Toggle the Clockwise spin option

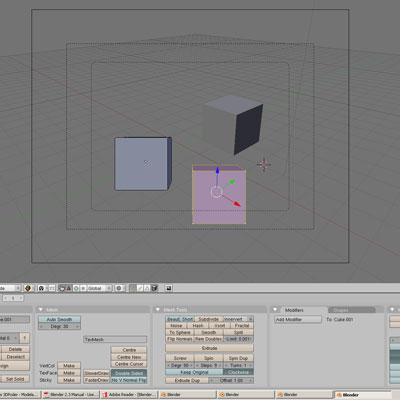(x=238, y=372)
